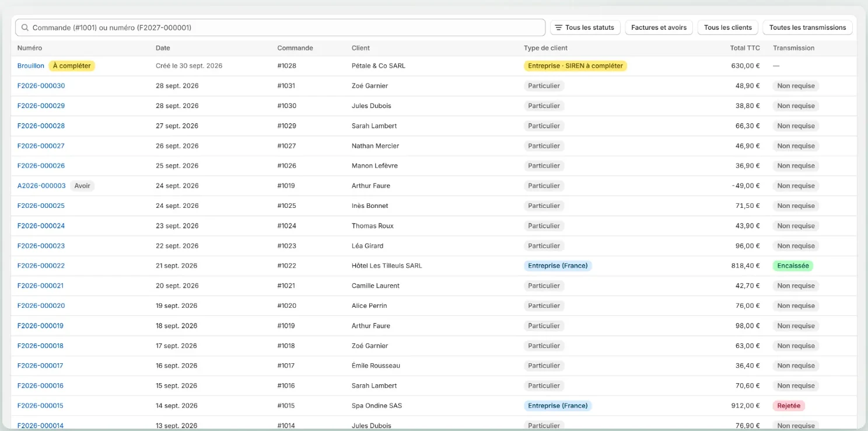
Task: Click the Encaissée transmission status
Action: click(793, 266)
